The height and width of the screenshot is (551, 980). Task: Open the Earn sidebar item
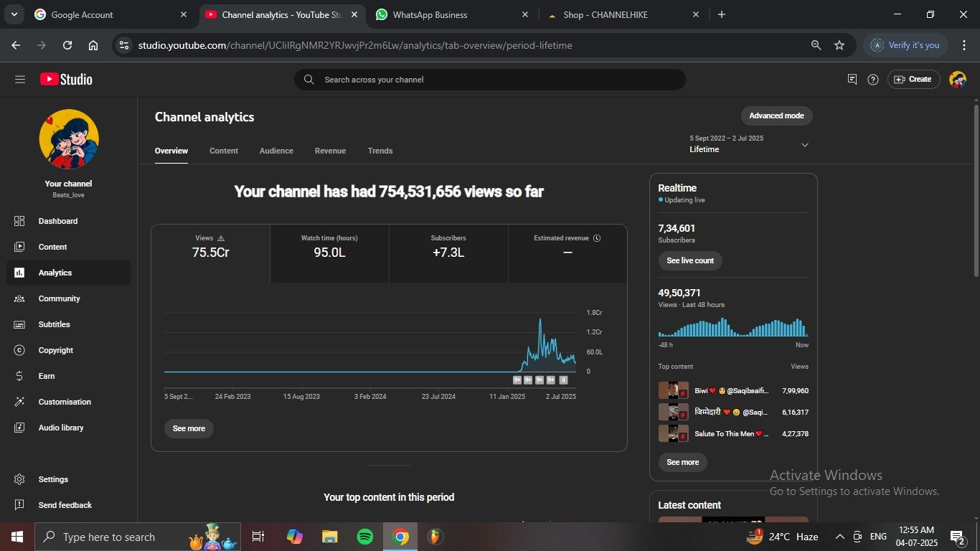pos(68,376)
